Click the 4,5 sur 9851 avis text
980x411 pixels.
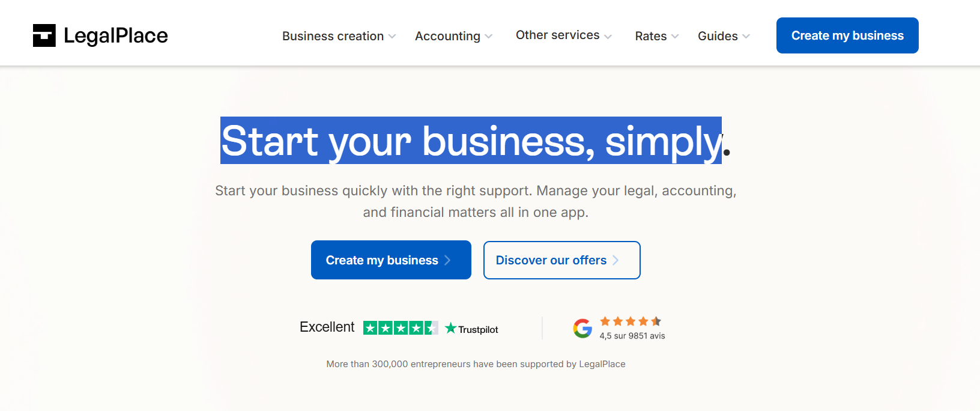(632, 336)
